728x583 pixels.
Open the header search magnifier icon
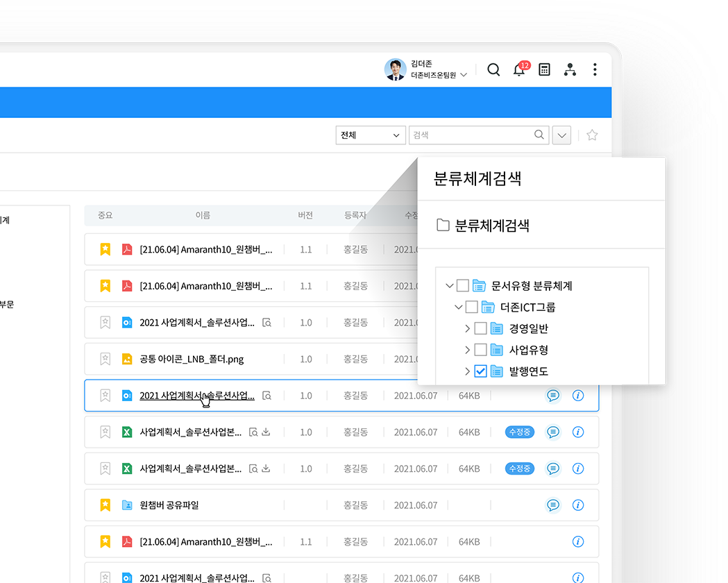pos(493,69)
